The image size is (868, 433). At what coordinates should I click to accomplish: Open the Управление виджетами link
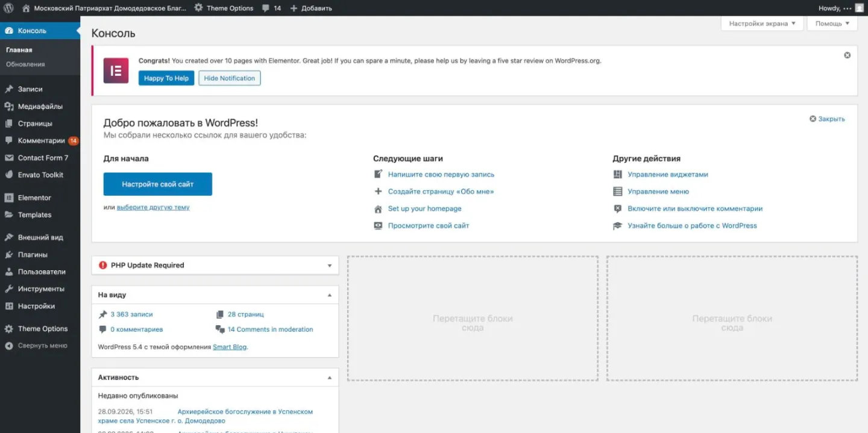coord(668,175)
